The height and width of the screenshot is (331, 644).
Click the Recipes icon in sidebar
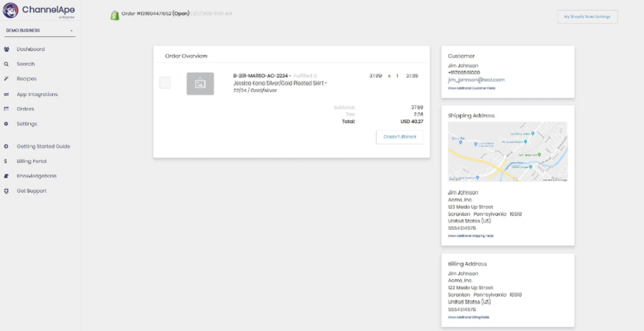tap(6, 78)
